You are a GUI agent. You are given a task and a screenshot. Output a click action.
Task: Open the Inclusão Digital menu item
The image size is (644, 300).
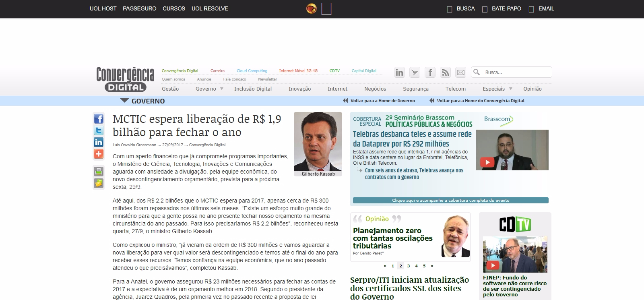[x=253, y=89]
